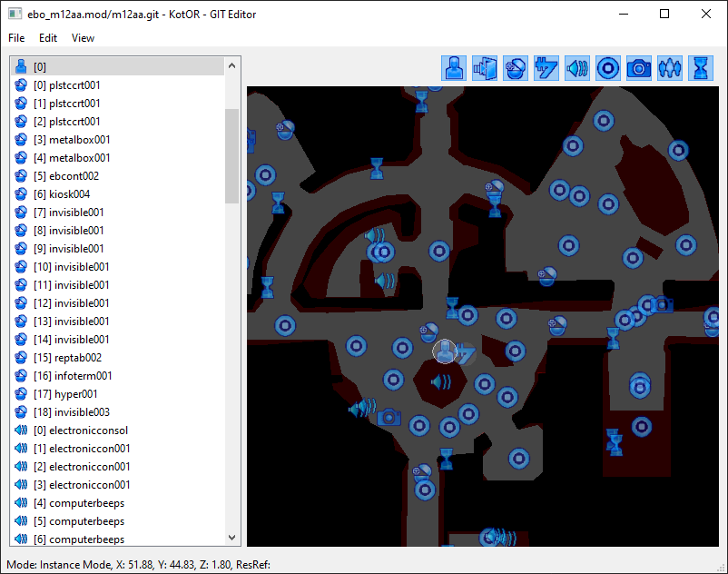Viewport: 728px width, 574px height.
Task: Select camera icon on right corridor
Action: pyautogui.click(x=662, y=304)
